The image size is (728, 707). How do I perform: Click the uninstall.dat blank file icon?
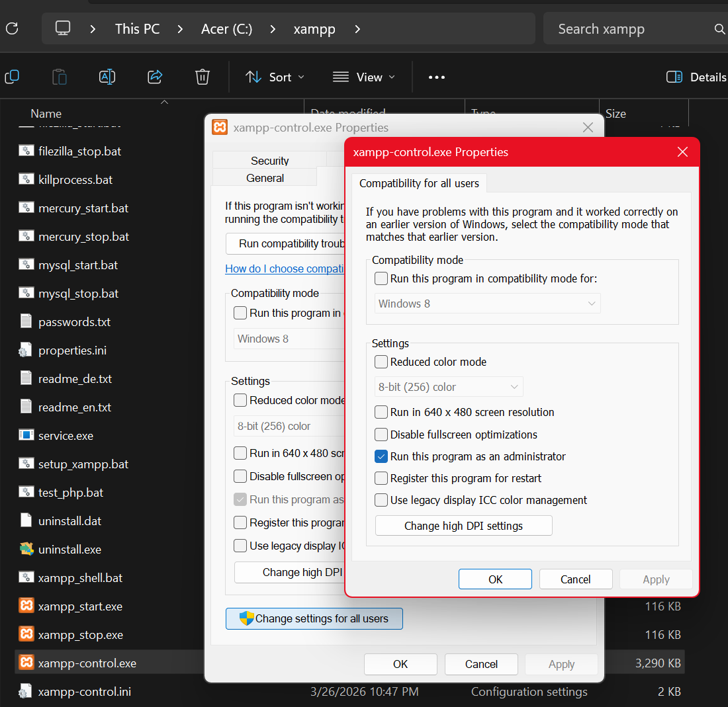pyautogui.click(x=26, y=520)
